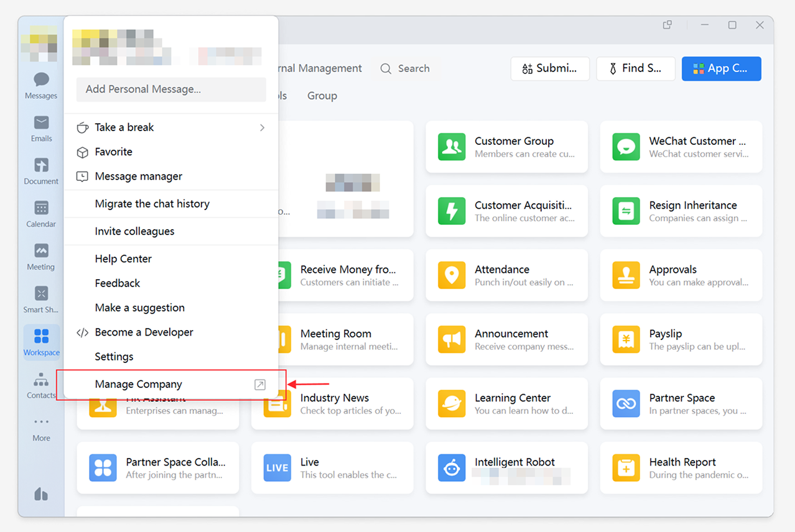Open Message manager from the menu
This screenshot has width=795, height=532.
click(171, 177)
